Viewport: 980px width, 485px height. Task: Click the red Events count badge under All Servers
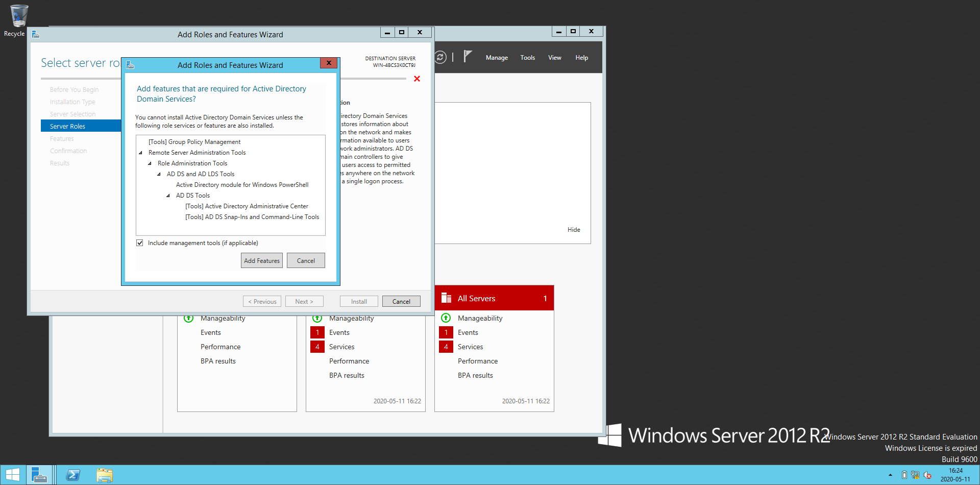(446, 332)
